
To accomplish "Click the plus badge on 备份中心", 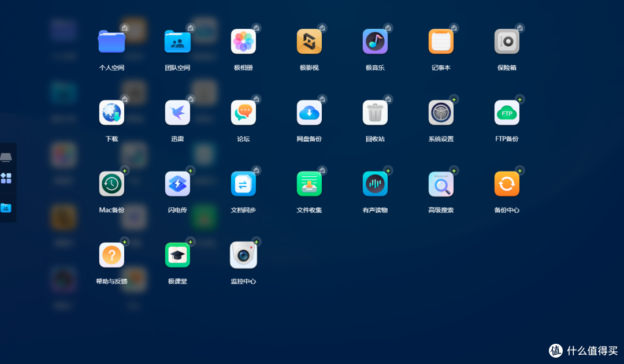I will coord(520,170).
